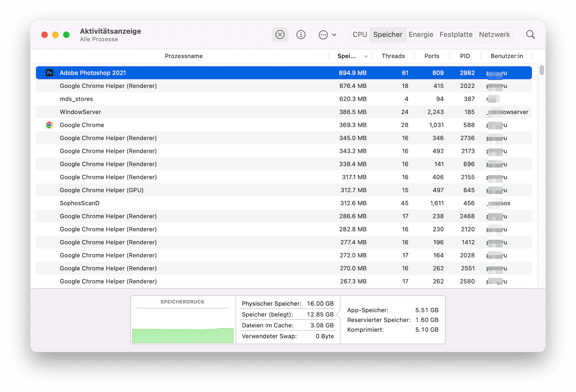
Task: Switch to the Energie tab
Action: (x=420, y=35)
